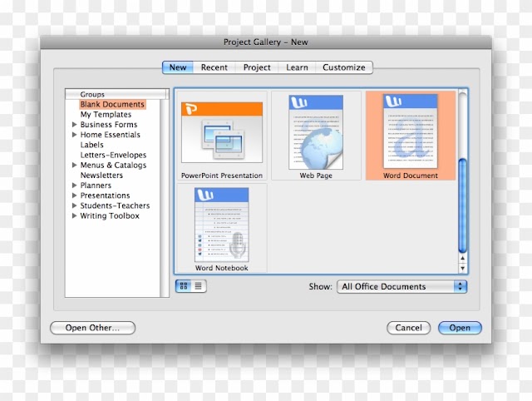Click the gallery scroll down arrow
This screenshot has width=532, height=401.
pos(462,268)
